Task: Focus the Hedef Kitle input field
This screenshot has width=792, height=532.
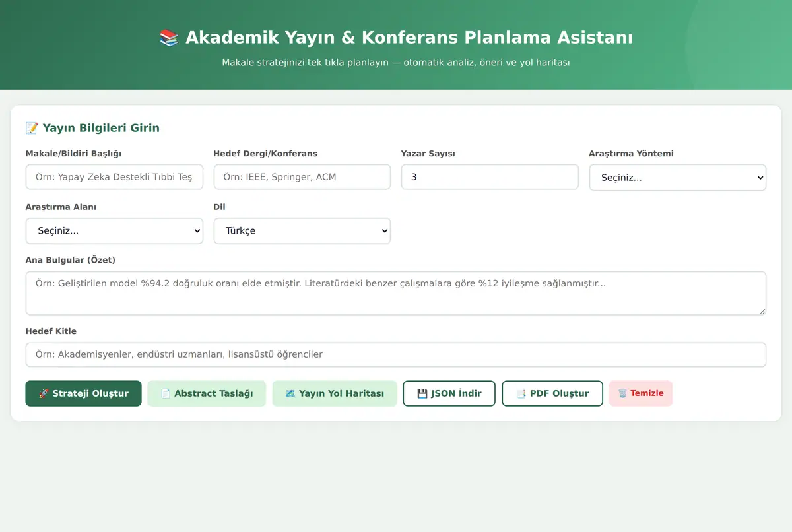Action: coord(396,354)
